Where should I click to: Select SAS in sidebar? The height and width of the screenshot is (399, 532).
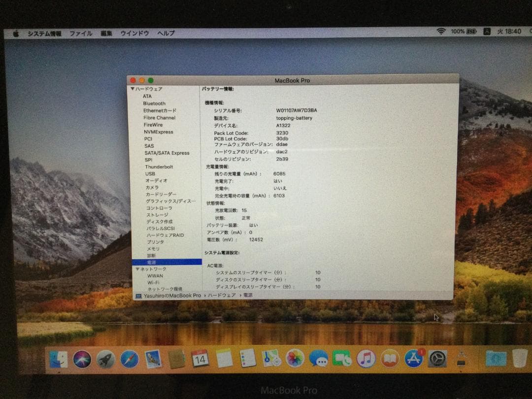[149, 146]
